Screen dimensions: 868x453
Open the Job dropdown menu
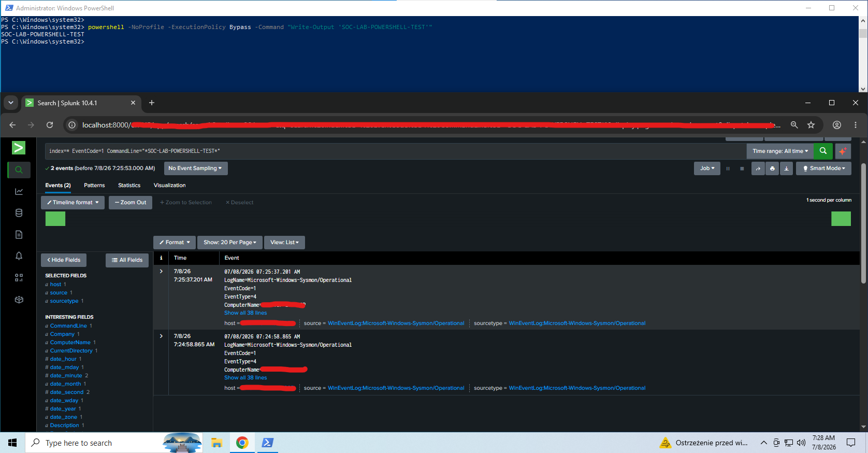click(707, 168)
